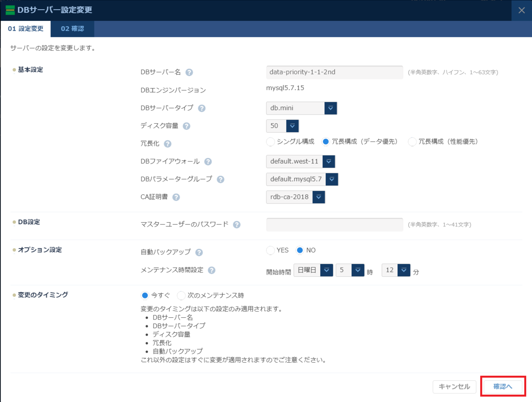Click the DBサーバー名 input field
532x402 pixels.
click(334, 72)
